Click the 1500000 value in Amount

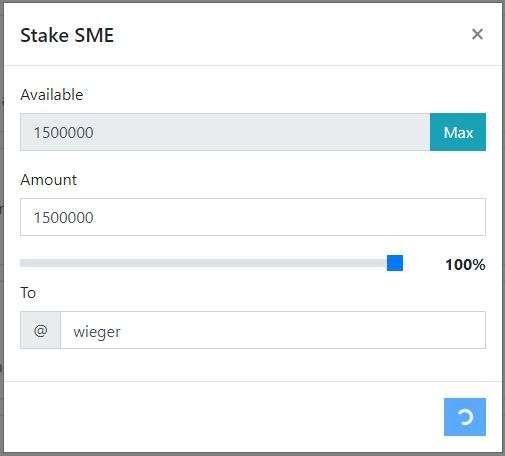pyautogui.click(x=63, y=217)
